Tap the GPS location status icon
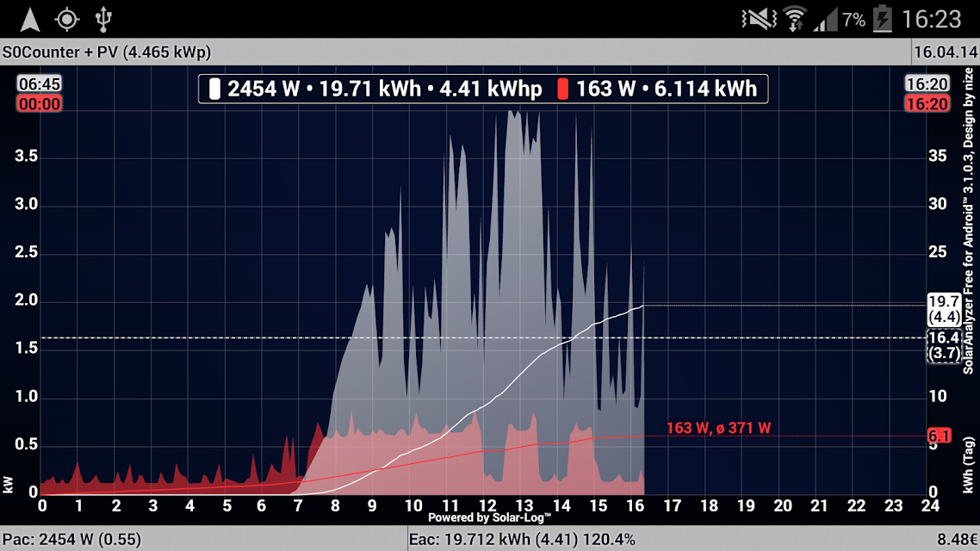 point(67,19)
